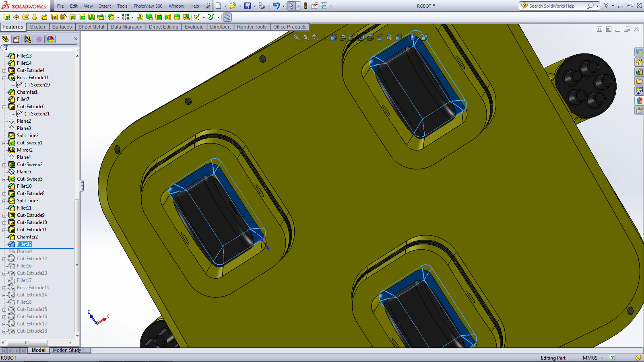Switch to the ConfigurationManager tab

[27, 39]
